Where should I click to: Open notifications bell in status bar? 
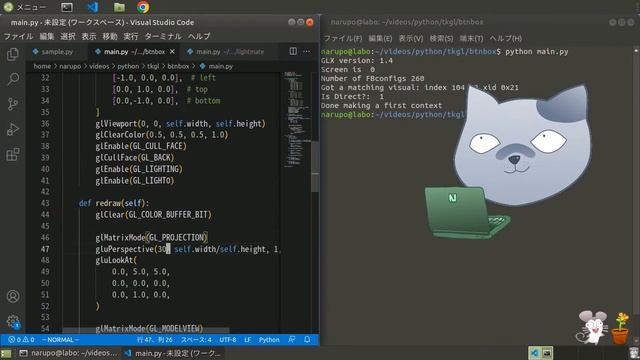307,340
